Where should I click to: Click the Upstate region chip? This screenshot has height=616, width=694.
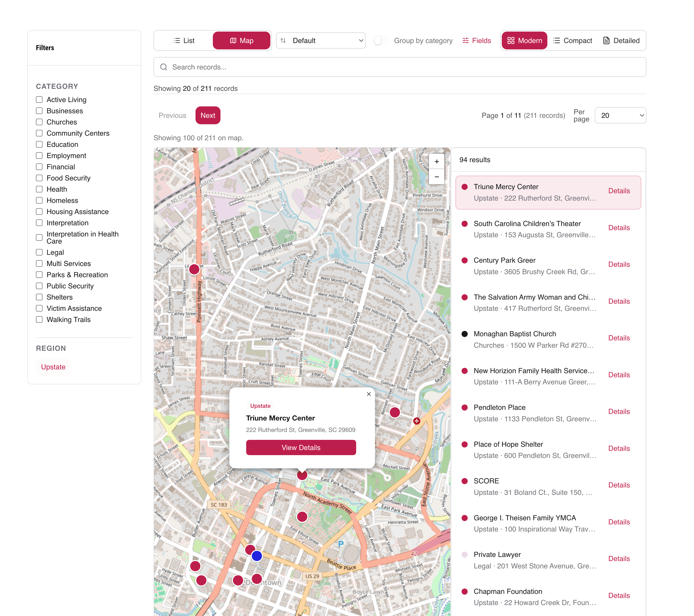53,367
